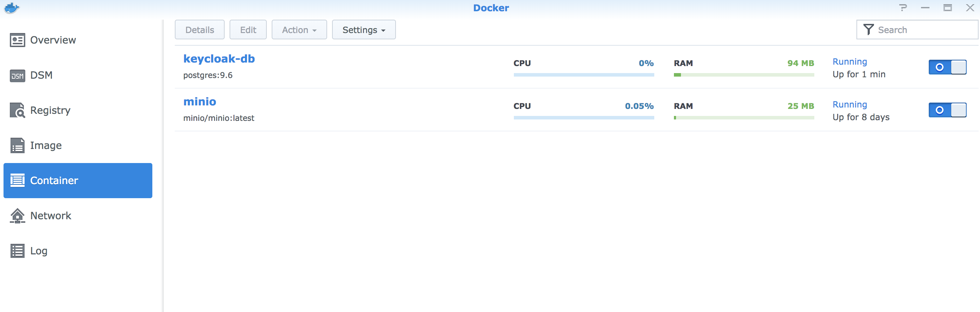Viewport: 980px width, 312px height.
Task: Open the Action dropdown menu
Action: click(299, 30)
